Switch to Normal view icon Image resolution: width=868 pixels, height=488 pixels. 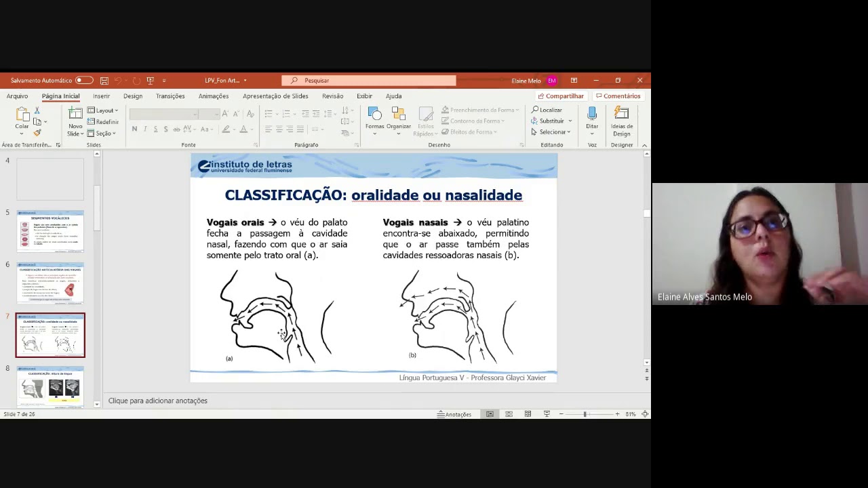[x=490, y=414]
